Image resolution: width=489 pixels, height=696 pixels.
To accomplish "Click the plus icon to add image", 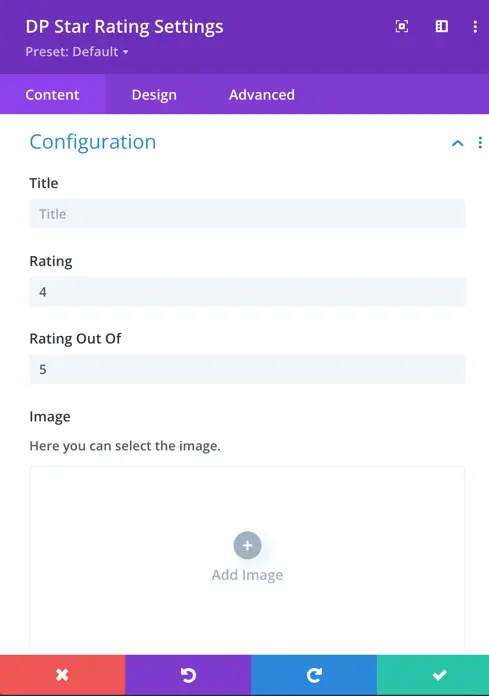I will [247, 545].
